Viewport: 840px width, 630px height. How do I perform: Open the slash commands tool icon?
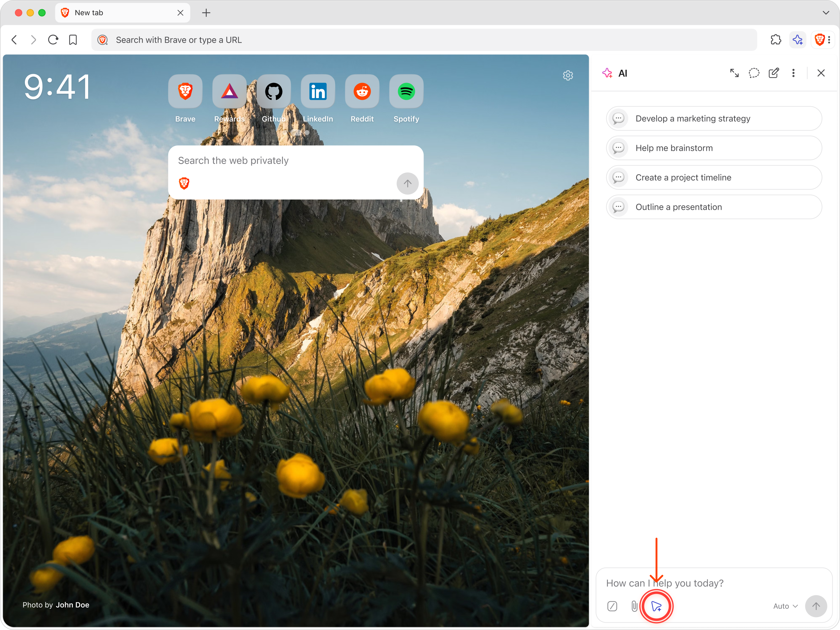click(x=612, y=606)
